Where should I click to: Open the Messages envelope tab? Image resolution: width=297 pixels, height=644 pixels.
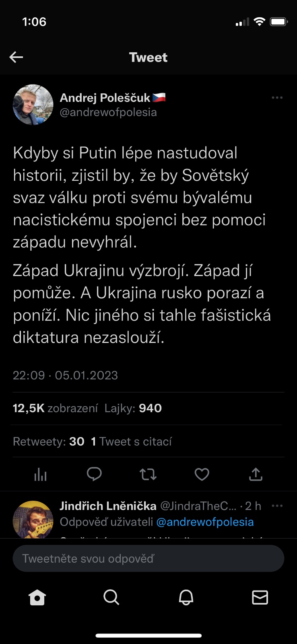coord(260,598)
